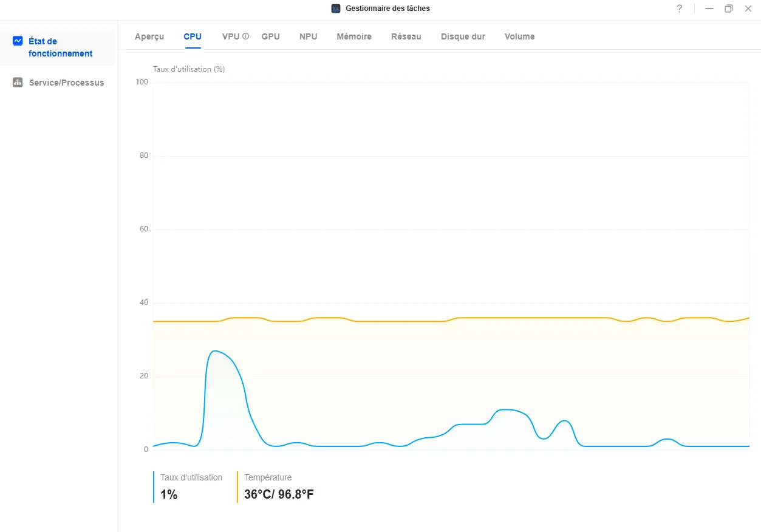
Task: Click the Gestionnaire des tâches app icon
Action: (x=336, y=9)
